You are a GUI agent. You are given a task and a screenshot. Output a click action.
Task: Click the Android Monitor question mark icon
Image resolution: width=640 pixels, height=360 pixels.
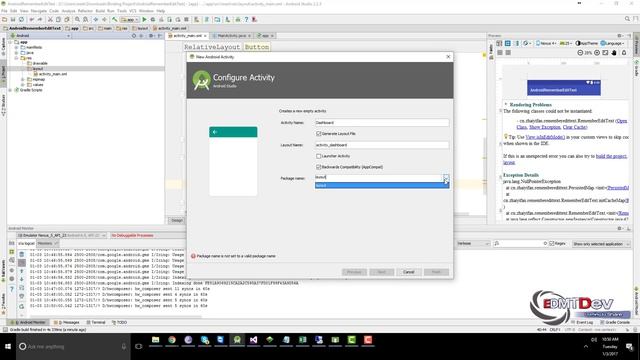click(x=12, y=289)
